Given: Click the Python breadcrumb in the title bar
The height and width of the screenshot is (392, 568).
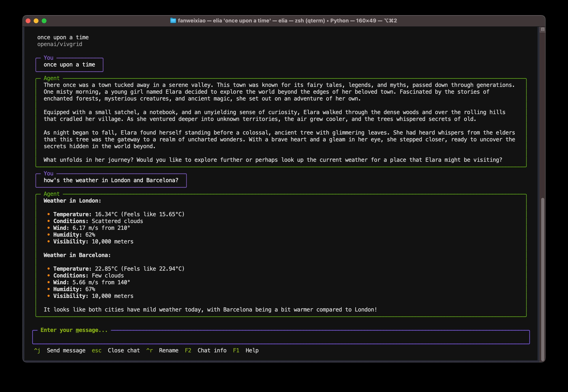Looking at the screenshot, I should pyautogui.click(x=339, y=21).
